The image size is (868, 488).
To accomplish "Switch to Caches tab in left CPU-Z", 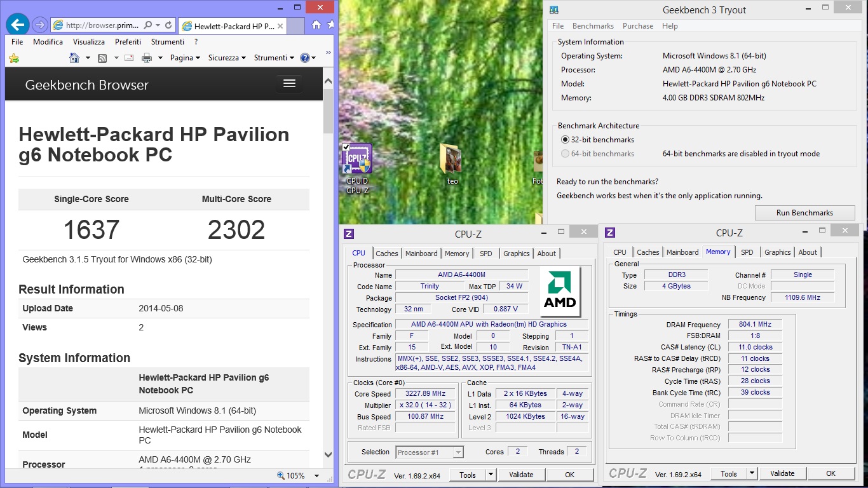I will click(x=386, y=254).
